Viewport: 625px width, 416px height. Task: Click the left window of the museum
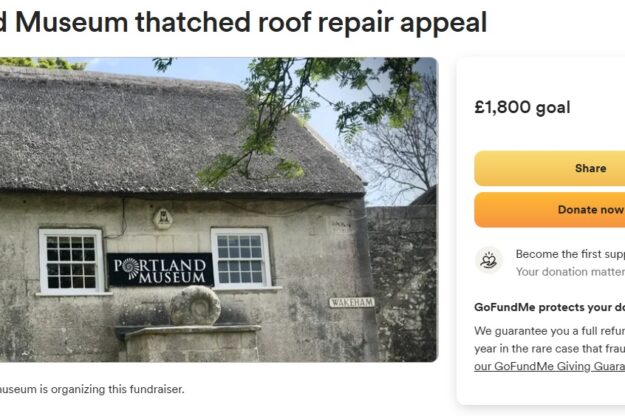pyautogui.click(x=71, y=260)
